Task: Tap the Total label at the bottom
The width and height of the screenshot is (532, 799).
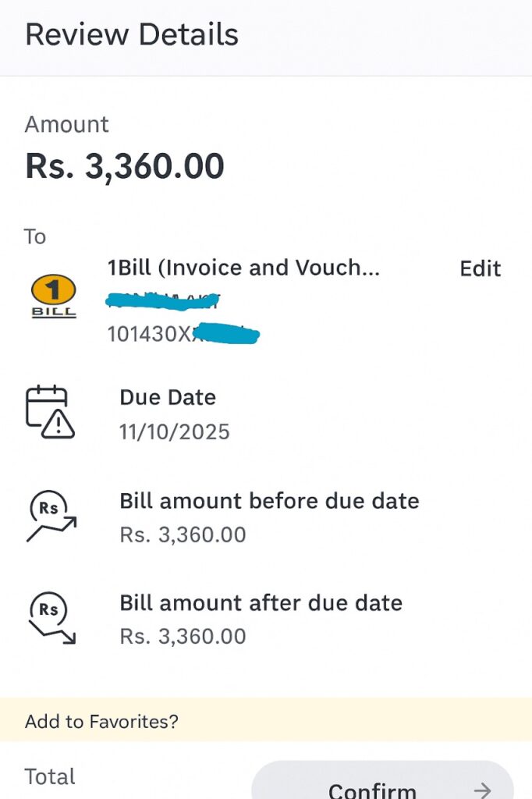Action: [50, 777]
